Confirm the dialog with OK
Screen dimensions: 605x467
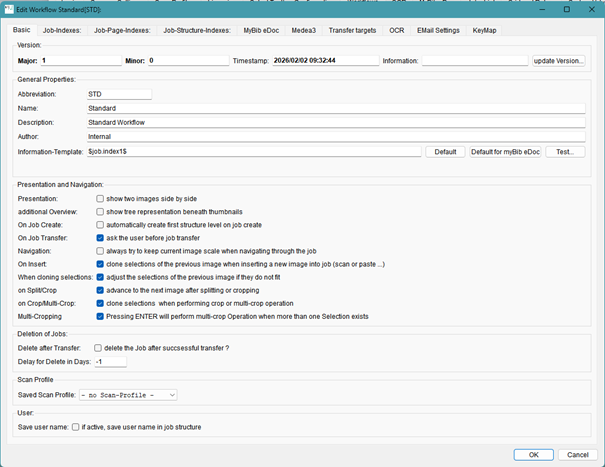tap(533, 454)
